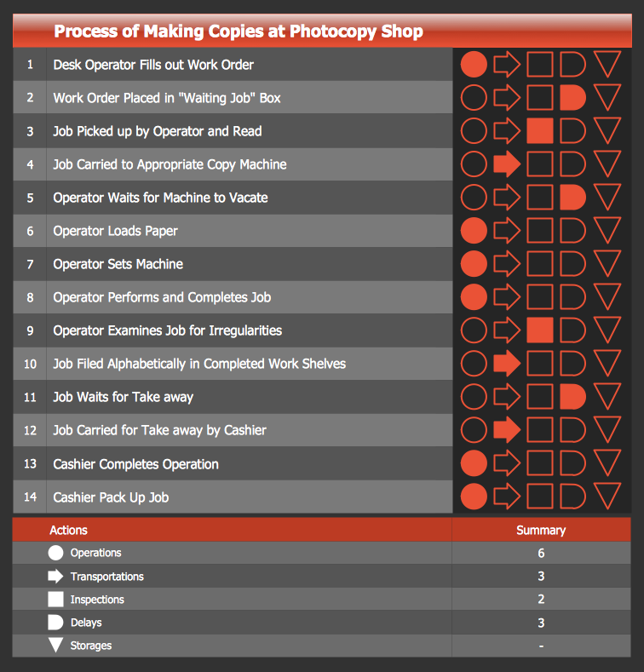This screenshot has height=672, width=644.
Task: Click the filled arrow in row 12
Action: pyautogui.click(x=507, y=429)
